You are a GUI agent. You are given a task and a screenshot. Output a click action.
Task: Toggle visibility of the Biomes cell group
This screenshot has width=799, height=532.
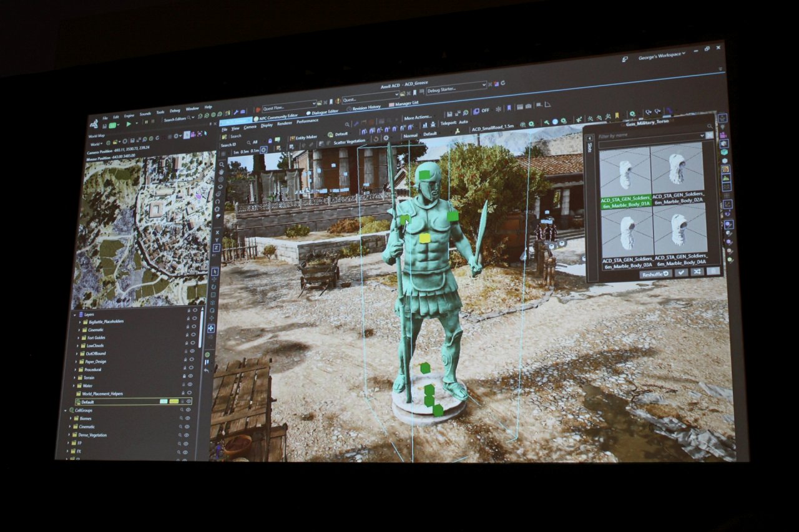coord(187,418)
